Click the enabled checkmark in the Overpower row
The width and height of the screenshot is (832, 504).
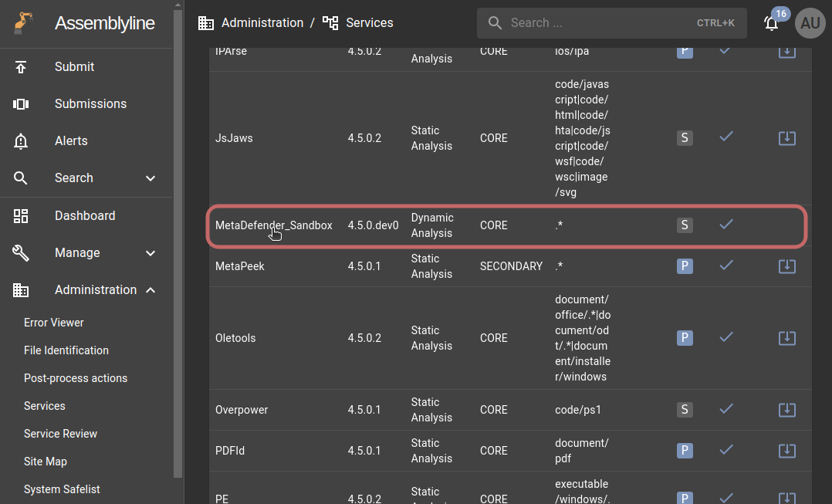(x=726, y=408)
